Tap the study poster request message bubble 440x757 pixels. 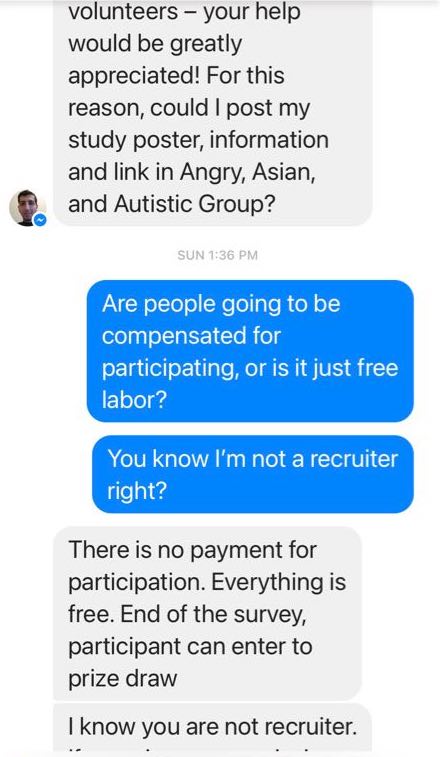(x=213, y=112)
